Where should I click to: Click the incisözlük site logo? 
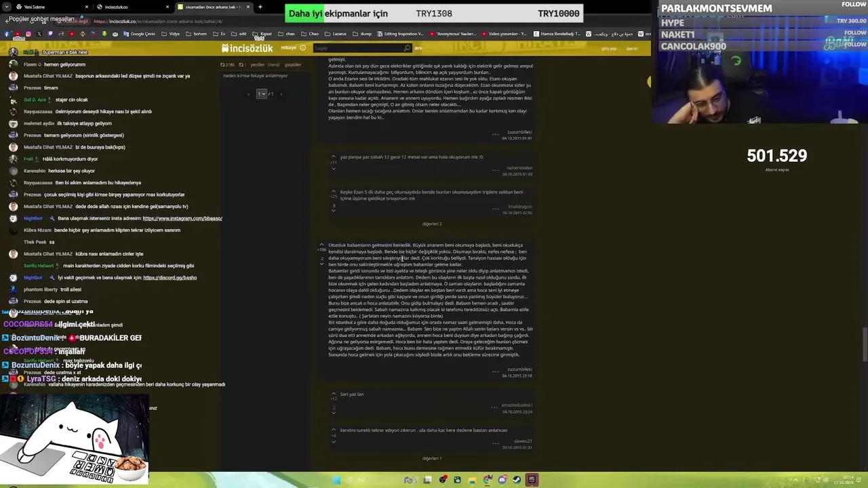(x=247, y=48)
